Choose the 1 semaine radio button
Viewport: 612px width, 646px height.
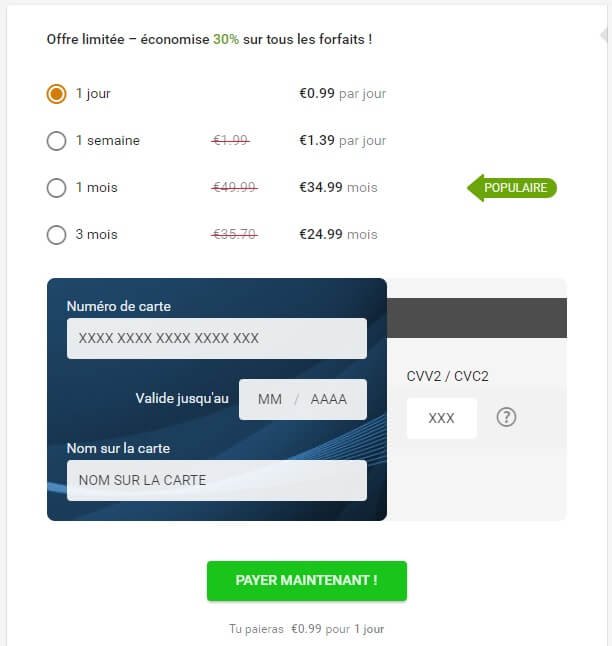pos(56,141)
